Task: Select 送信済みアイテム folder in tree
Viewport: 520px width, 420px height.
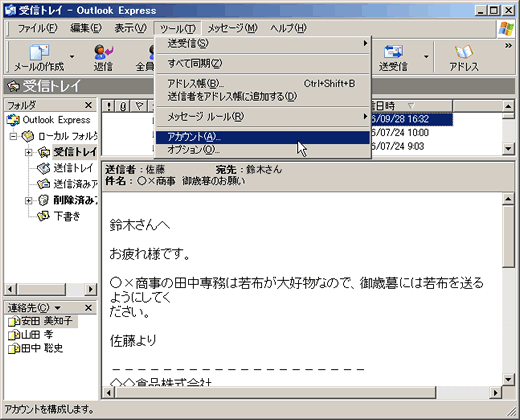Action: pos(76,184)
